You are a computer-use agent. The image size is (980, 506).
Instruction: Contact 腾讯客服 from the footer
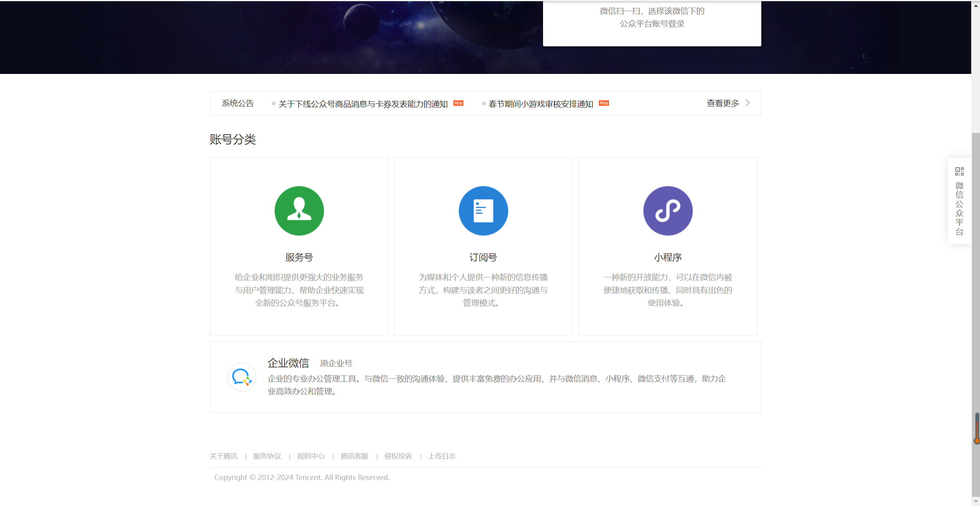[x=354, y=456]
